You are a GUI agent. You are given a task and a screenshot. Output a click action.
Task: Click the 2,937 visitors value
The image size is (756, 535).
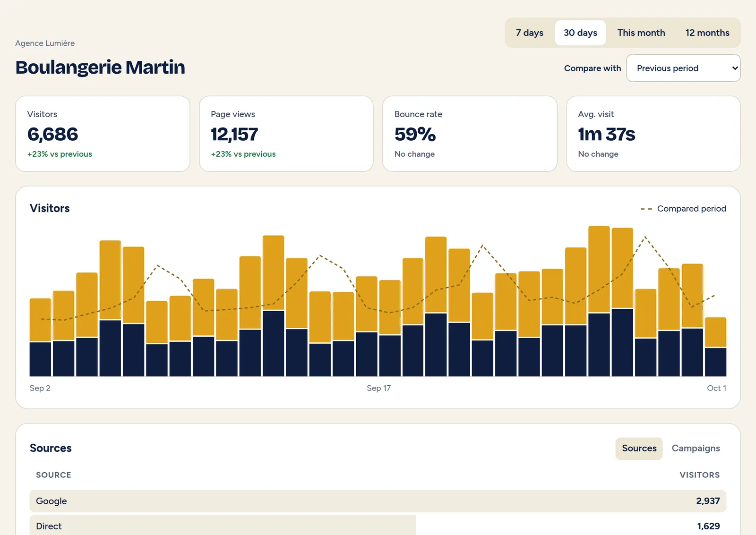pos(708,501)
